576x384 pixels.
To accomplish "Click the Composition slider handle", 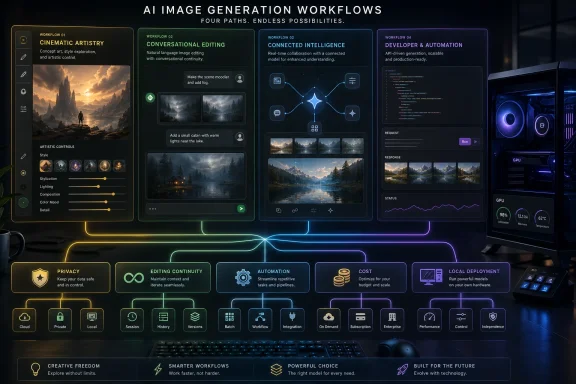I will pyautogui.click(x=114, y=194).
